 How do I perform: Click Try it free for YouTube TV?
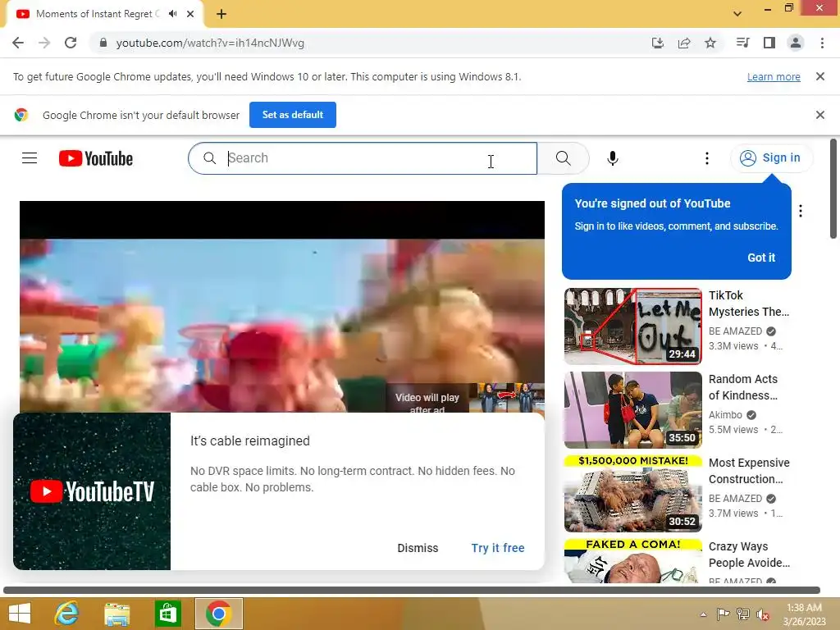[498, 548]
